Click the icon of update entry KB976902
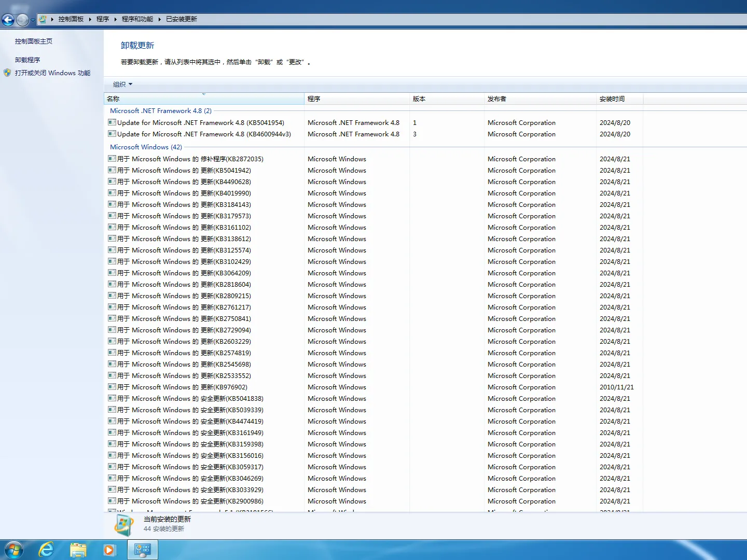 pyautogui.click(x=112, y=387)
